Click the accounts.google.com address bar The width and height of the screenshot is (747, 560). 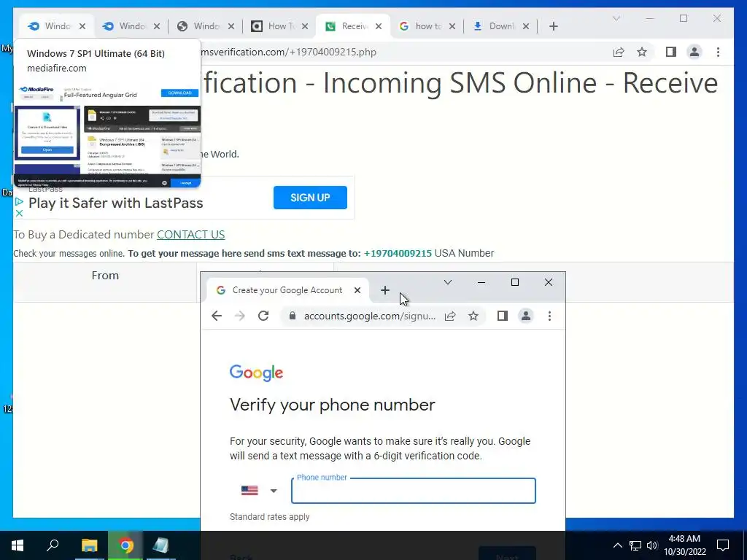pos(370,316)
